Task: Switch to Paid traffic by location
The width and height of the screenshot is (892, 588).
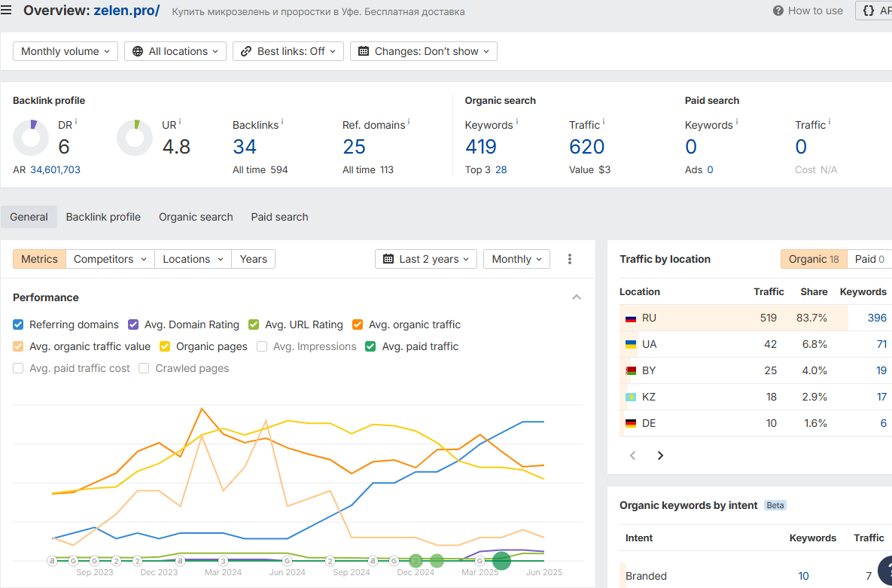Action: point(869,259)
